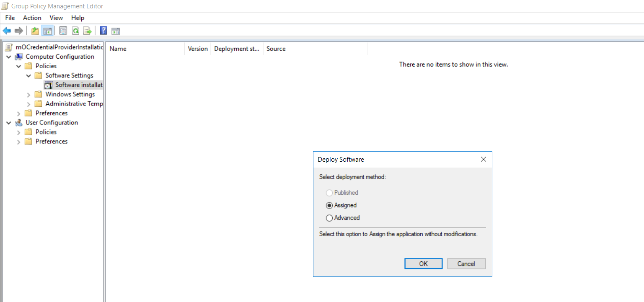Select 'Computer Configuration' tree row label
This screenshot has width=644, height=302.
click(x=59, y=57)
